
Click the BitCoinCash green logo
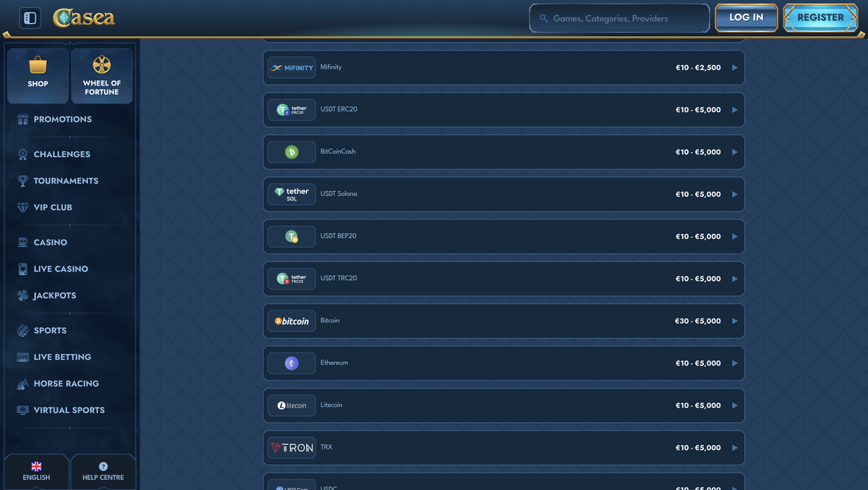point(292,152)
